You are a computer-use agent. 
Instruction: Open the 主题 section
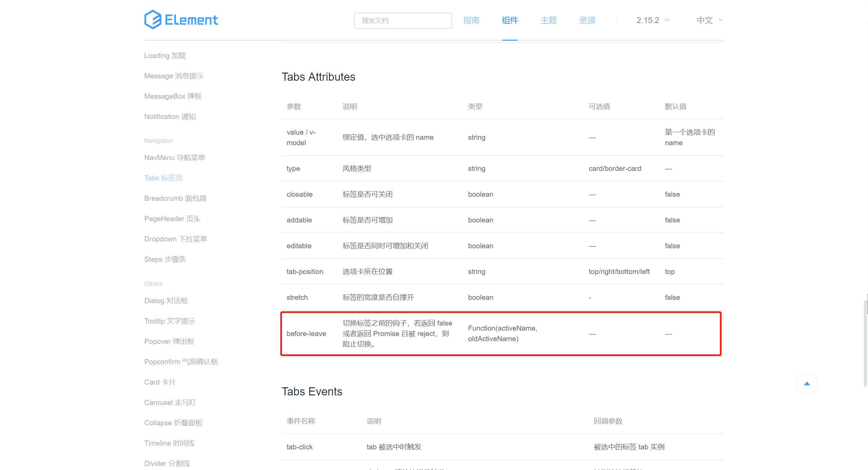coord(548,20)
